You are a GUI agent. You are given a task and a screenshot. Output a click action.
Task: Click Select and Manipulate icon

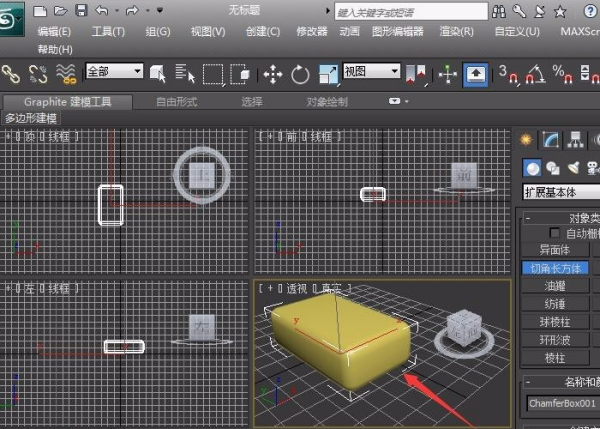point(447,74)
